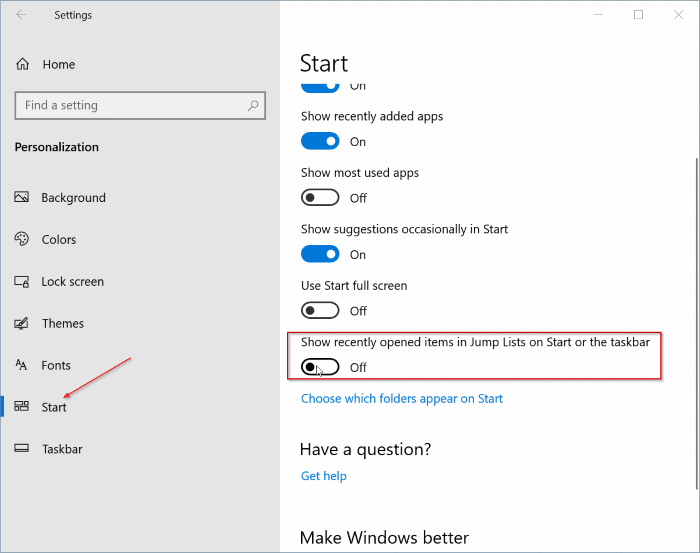The width and height of the screenshot is (700, 553).
Task: Toggle the partially visible top switch
Action: click(320, 88)
